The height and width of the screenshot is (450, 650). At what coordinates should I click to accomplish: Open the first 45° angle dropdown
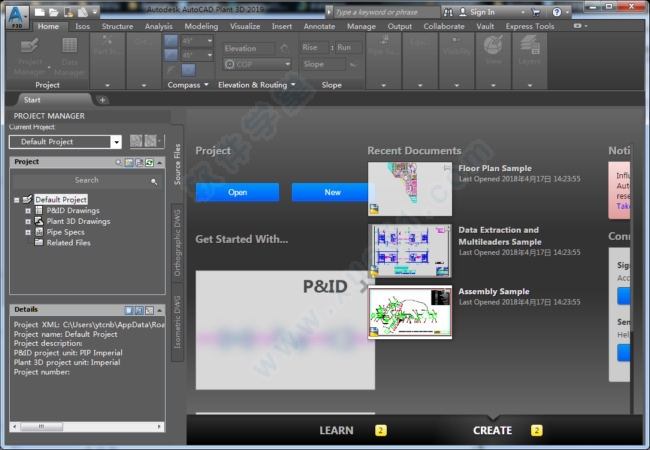(x=210, y=41)
